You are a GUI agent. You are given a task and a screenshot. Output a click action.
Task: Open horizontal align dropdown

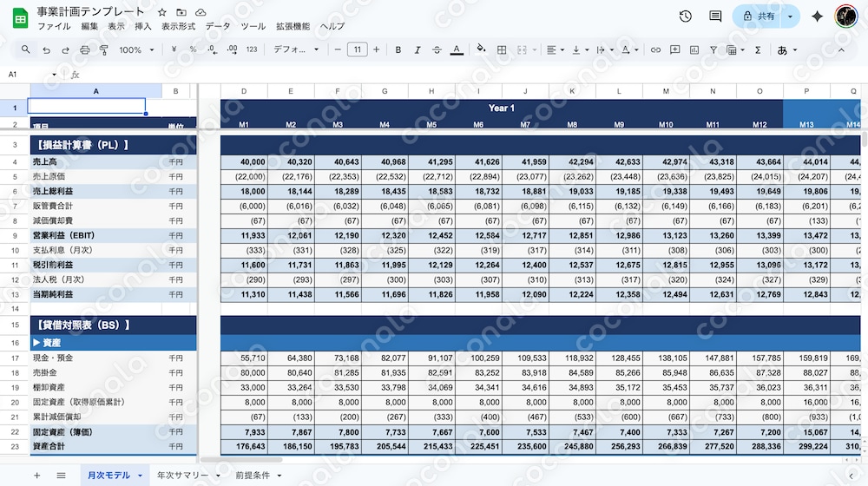click(x=556, y=49)
